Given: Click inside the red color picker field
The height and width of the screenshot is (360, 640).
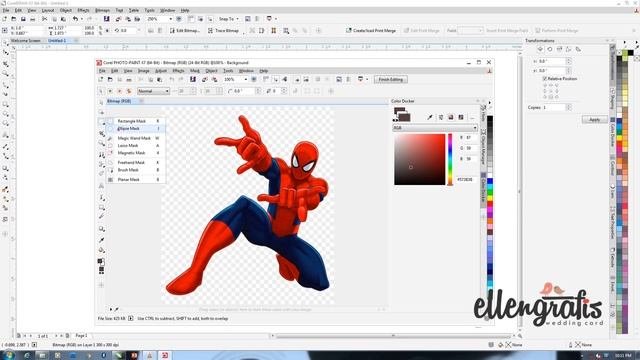Looking at the screenshot, I should coord(420,159).
